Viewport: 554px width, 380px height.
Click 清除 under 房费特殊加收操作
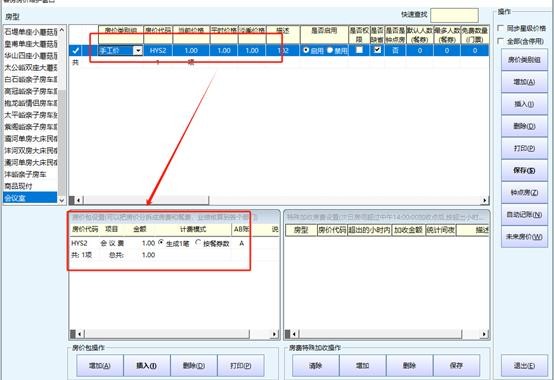point(316,366)
